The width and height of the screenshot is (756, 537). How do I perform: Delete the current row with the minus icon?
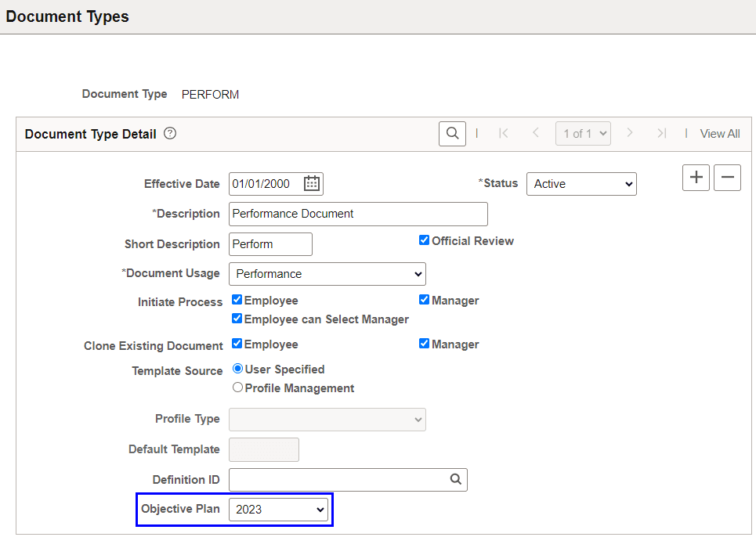(x=727, y=178)
